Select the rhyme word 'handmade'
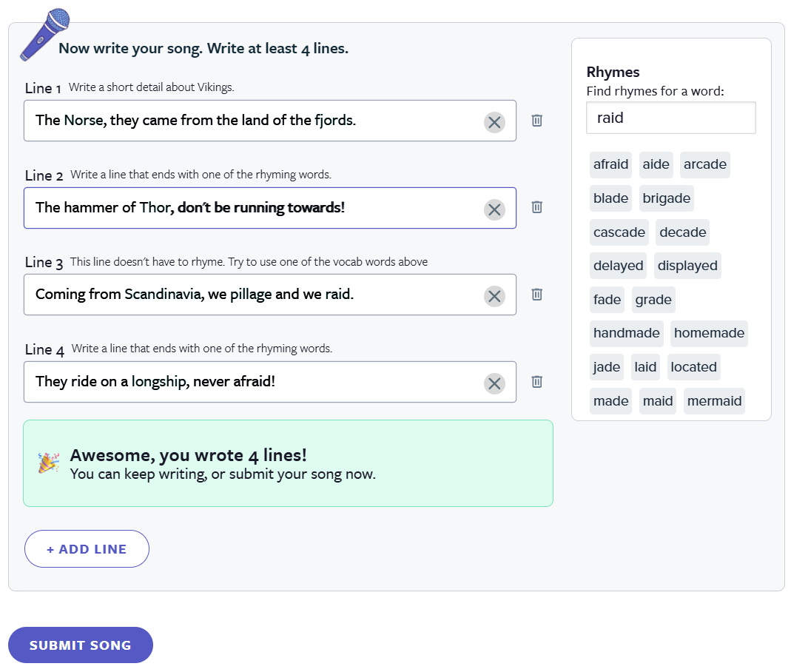The width and height of the screenshot is (791, 672). [x=627, y=333]
